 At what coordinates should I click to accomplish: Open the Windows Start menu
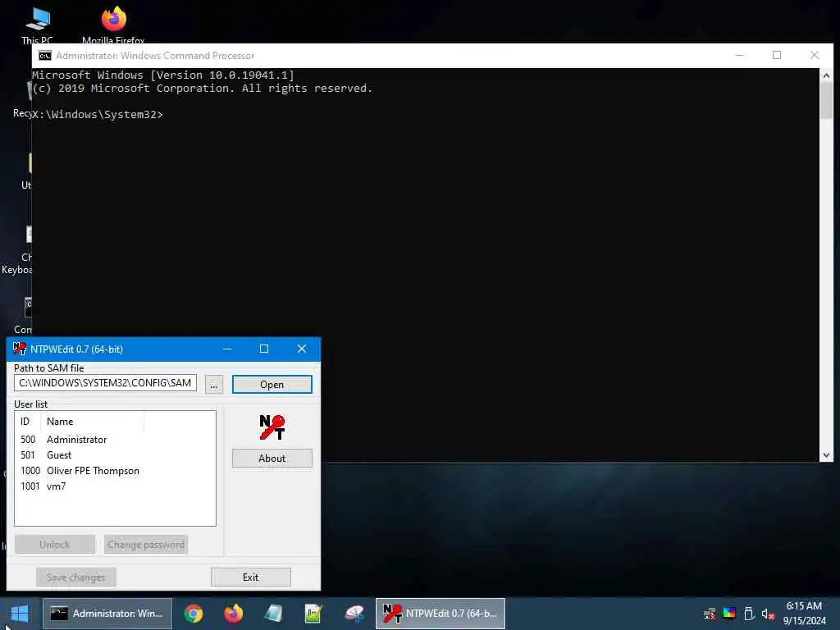point(20,614)
